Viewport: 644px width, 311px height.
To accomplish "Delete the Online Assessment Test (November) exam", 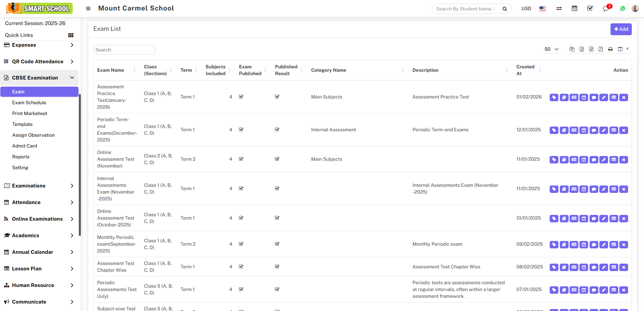I will 624,160.
